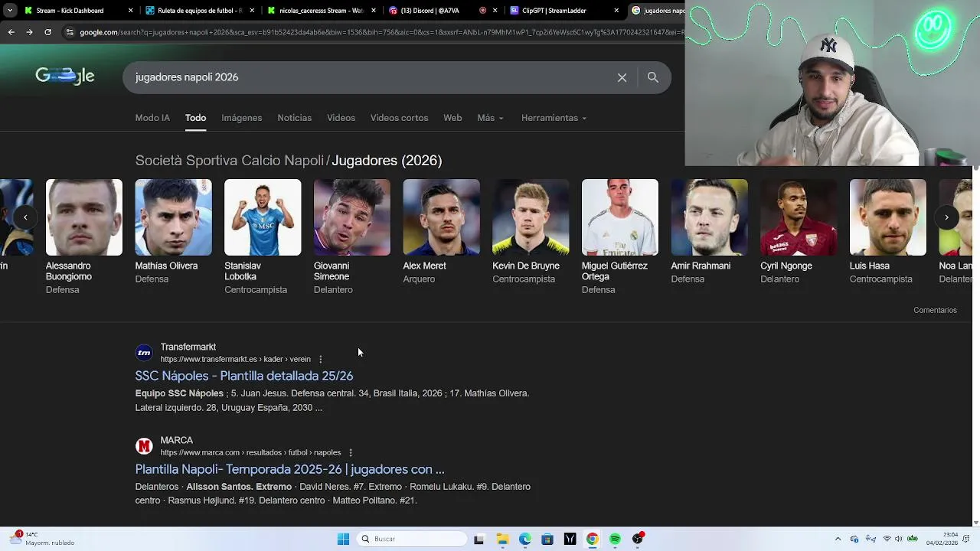The width and height of the screenshot is (980, 551).
Task: Select the Noticias search tab
Action: point(294,118)
